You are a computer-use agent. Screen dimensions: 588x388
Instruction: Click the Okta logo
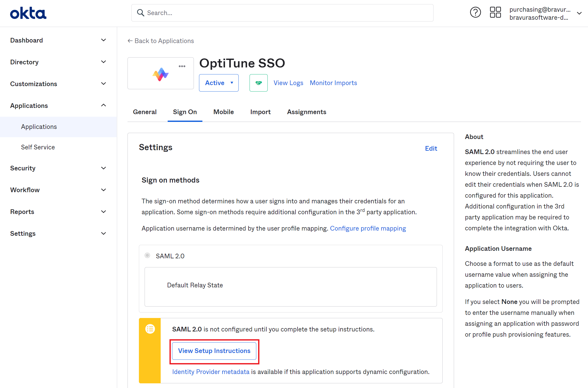click(28, 13)
